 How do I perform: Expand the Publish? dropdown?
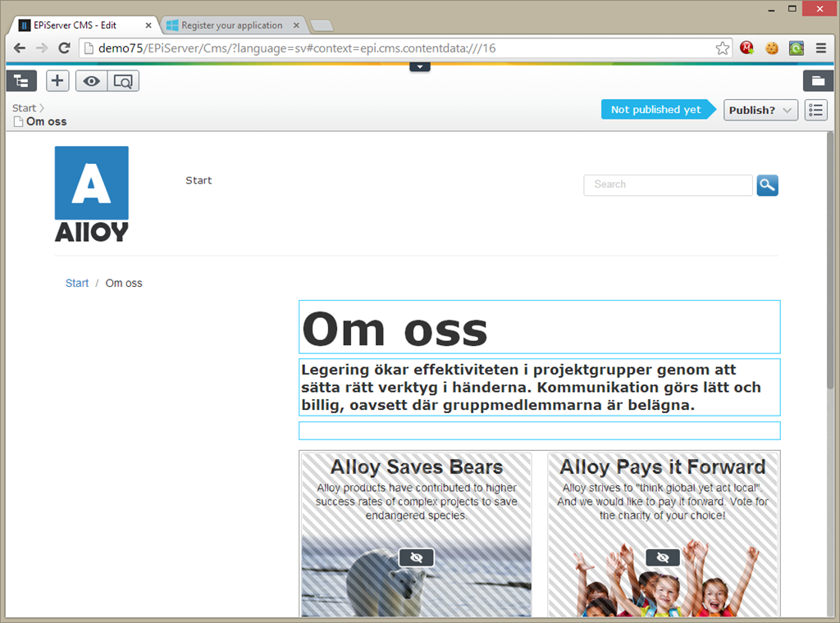pyautogui.click(x=760, y=110)
